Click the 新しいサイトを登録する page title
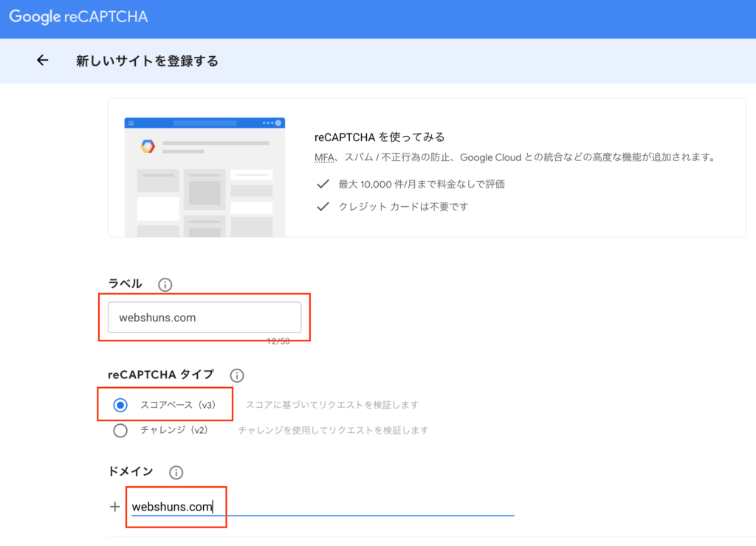Viewport: 756px width, 546px height. click(x=147, y=61)
